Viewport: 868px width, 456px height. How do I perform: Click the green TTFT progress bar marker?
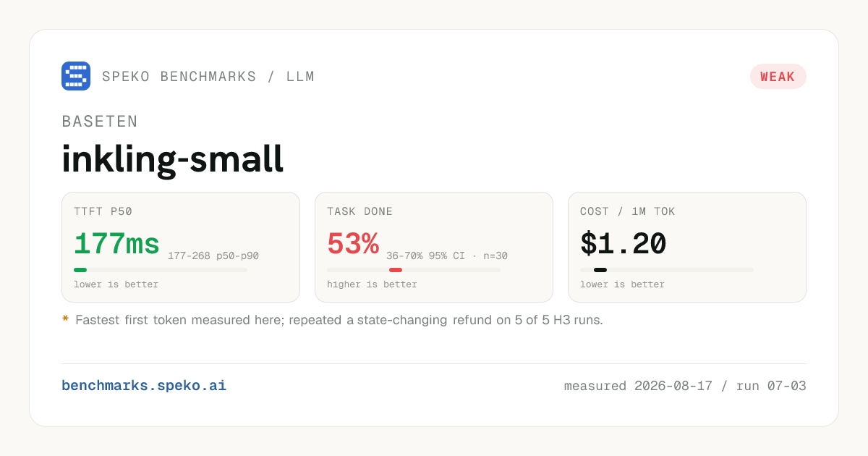pyautogui.click(x=80, y=270)
